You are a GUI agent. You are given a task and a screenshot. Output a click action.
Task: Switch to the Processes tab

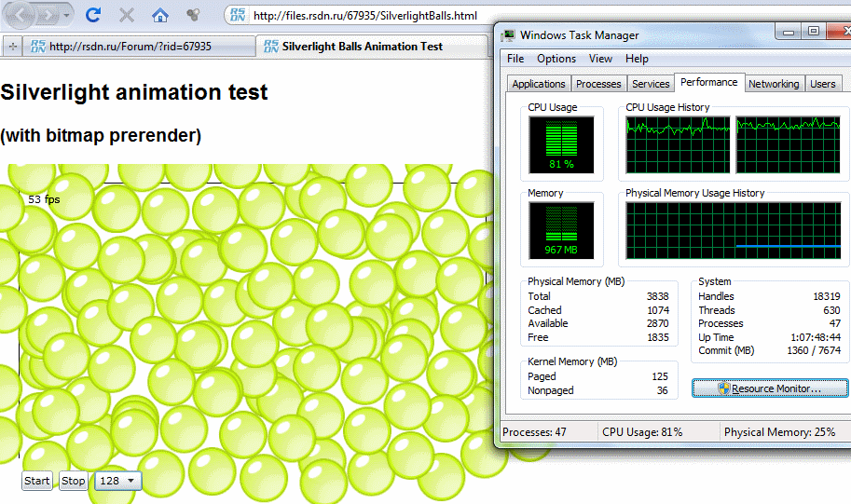pos(598,84)
